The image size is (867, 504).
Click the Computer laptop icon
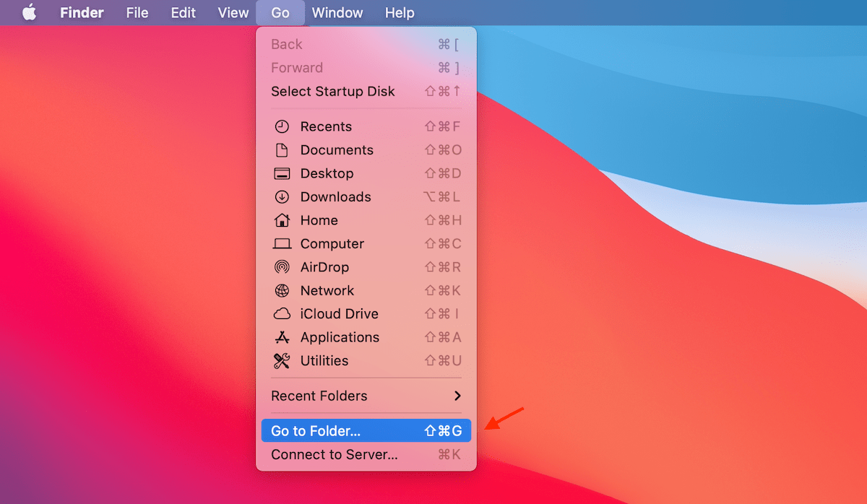pos(282,244)
